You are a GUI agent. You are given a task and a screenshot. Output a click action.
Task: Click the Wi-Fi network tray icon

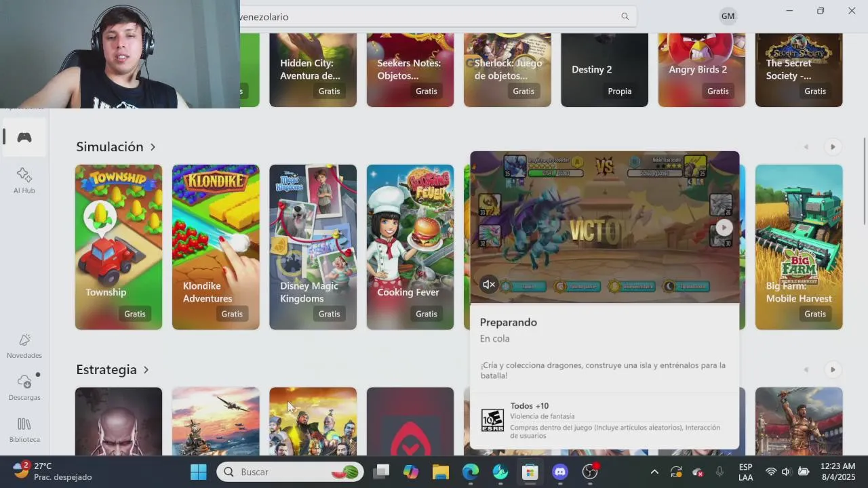(770, 472)
